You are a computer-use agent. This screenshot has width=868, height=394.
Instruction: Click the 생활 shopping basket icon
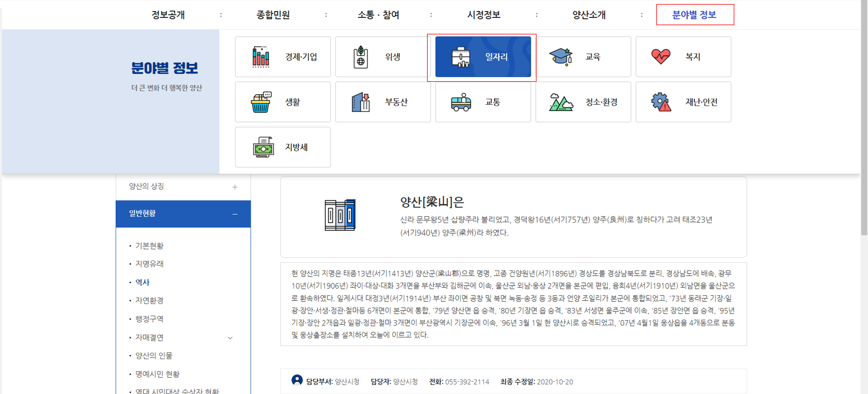tap(261, 102)
